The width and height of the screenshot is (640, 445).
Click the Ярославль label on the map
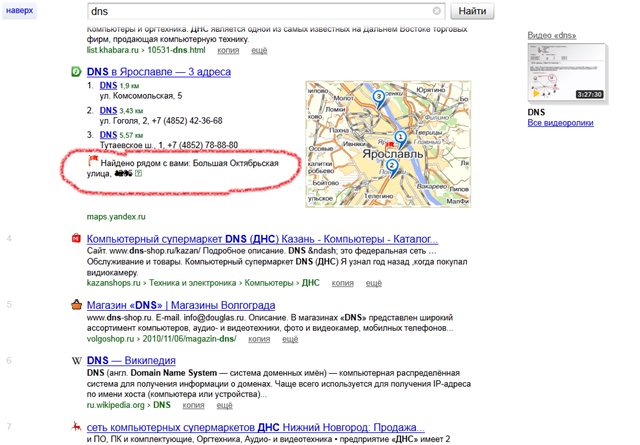coord(393,154)
